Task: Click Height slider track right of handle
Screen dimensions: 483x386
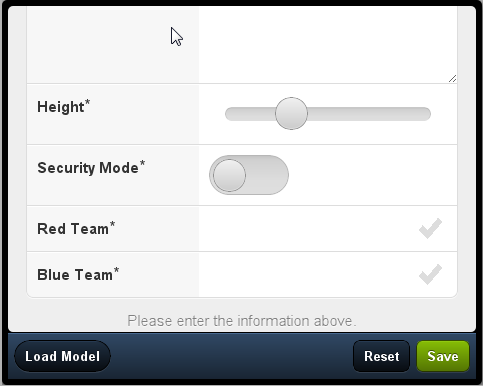Action: 369,114
